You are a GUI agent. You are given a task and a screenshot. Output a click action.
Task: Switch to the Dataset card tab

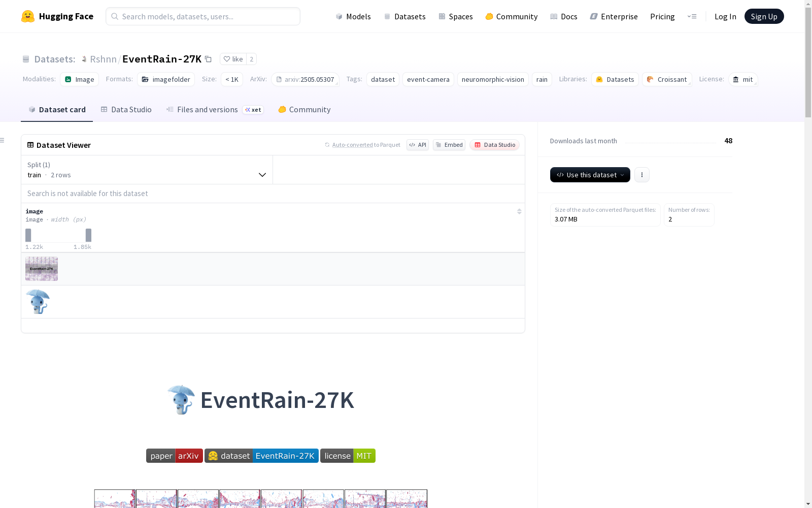57,110
